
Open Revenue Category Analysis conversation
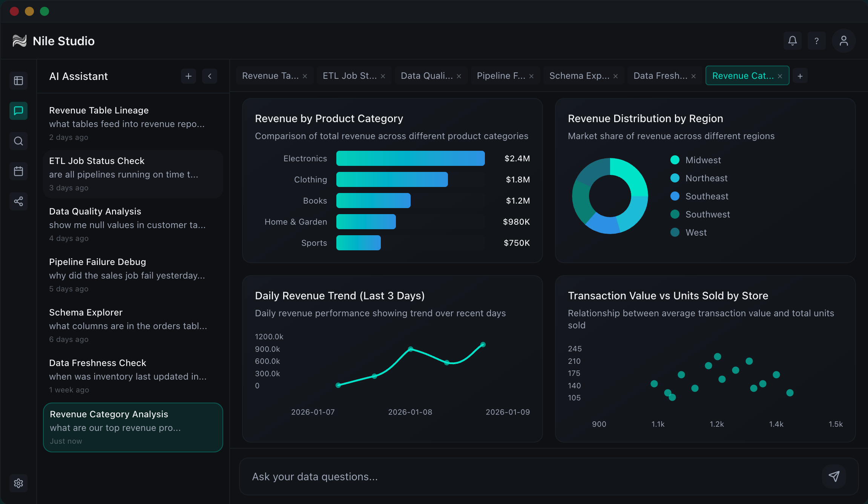(x=133, y=427)
